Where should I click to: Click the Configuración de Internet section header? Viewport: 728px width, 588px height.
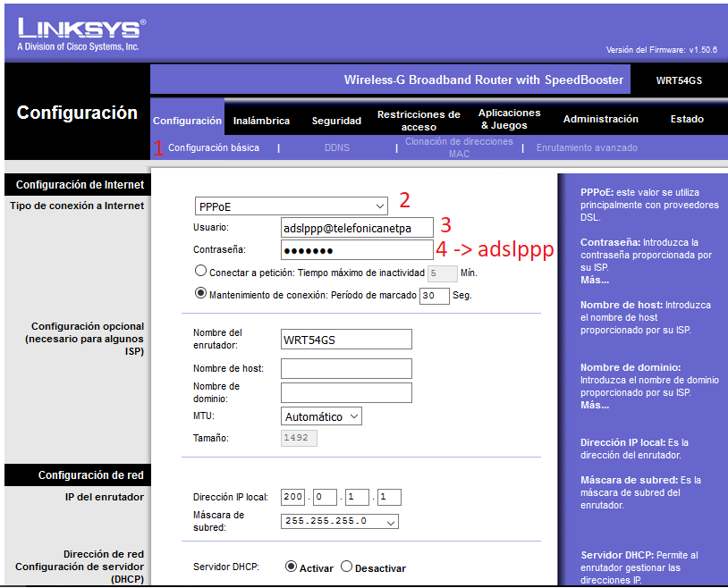click(x=80, y=185)
